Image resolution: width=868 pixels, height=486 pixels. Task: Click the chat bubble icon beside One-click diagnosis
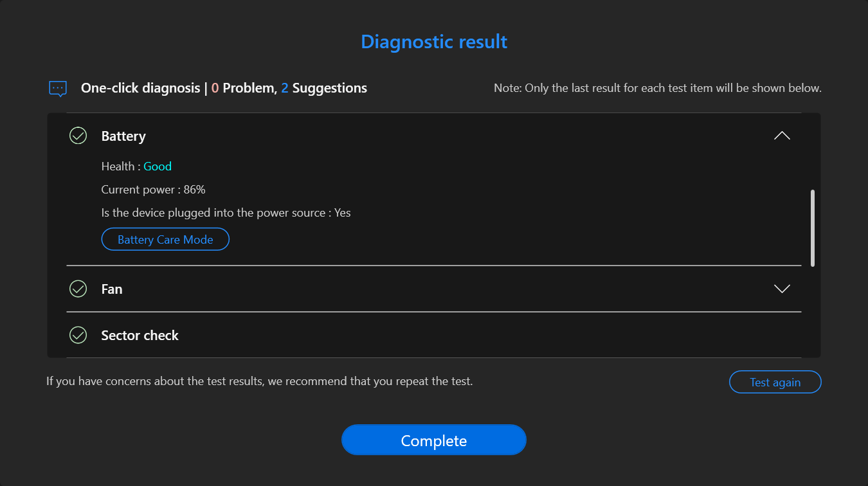(x=58, y=88)
